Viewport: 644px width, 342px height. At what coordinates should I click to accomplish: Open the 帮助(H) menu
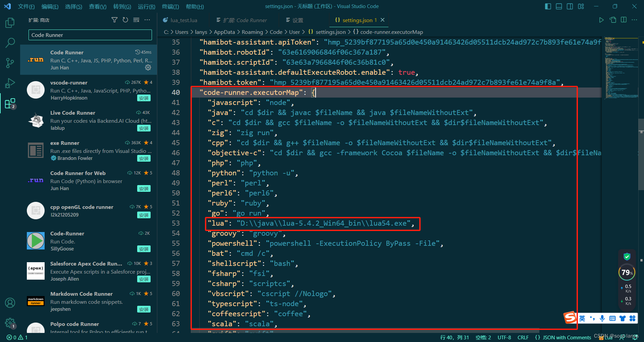coord(195,6)
